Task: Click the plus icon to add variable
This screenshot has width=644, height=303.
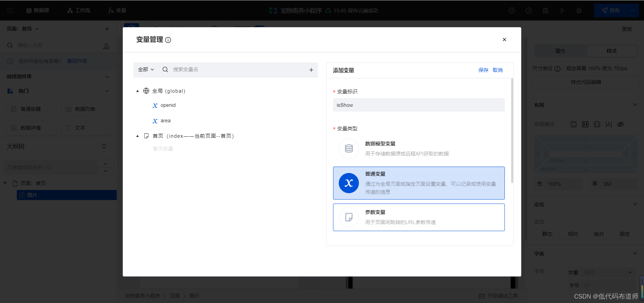Action: tap(311, 70)
